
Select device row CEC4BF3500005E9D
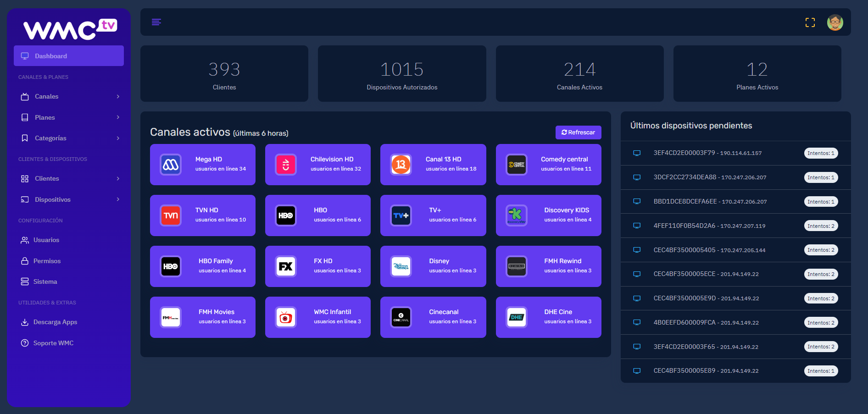point(735,298)
